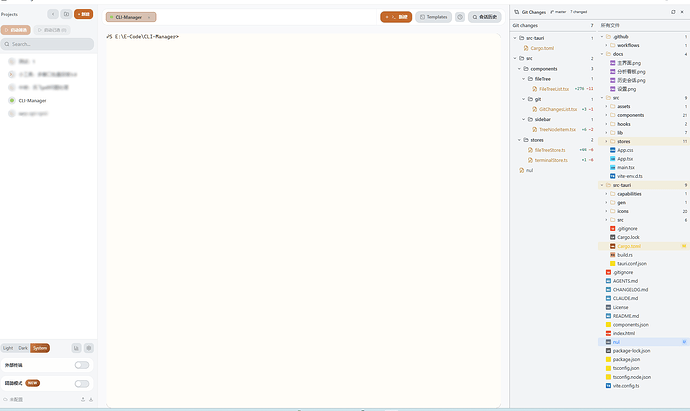Click the folder icon button beside Projects
This screenshot has height=411, width=690.
66,14
